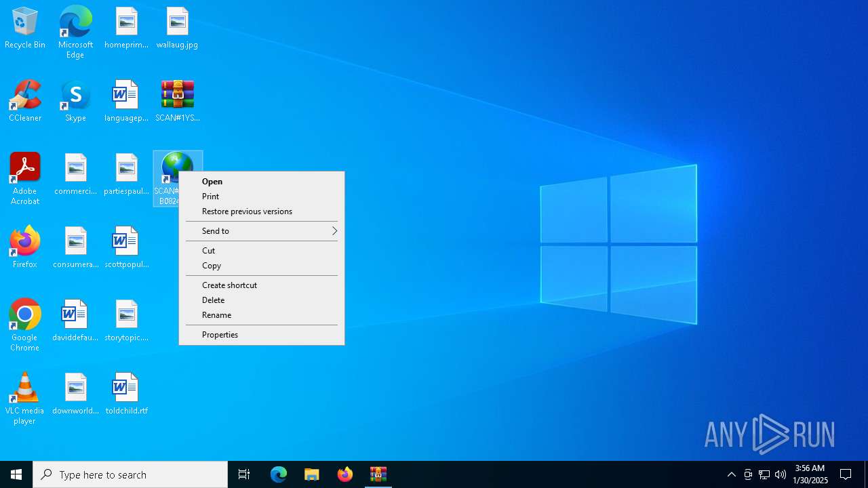
Task: Choose Cut in the context menu
Action: coord(262,251)
